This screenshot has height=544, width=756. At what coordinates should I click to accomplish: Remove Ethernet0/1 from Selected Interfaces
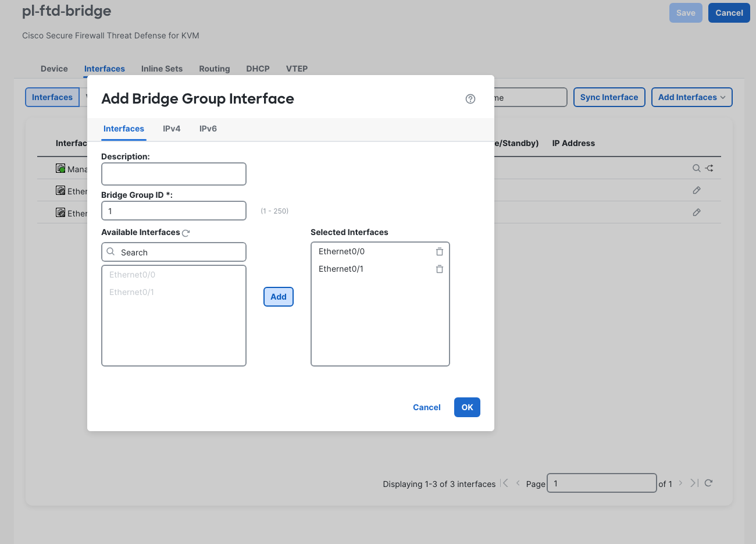tap(440, 269)
